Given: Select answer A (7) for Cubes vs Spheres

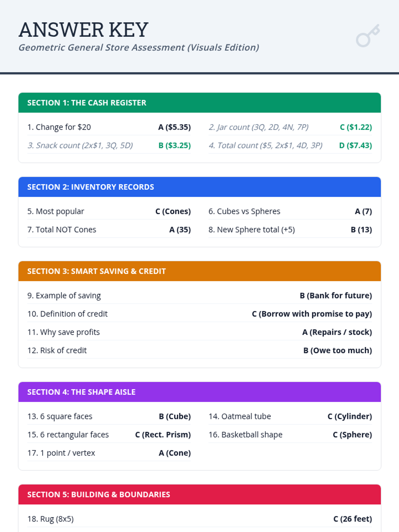Looking at the screenshot, I should coord(363,211).
